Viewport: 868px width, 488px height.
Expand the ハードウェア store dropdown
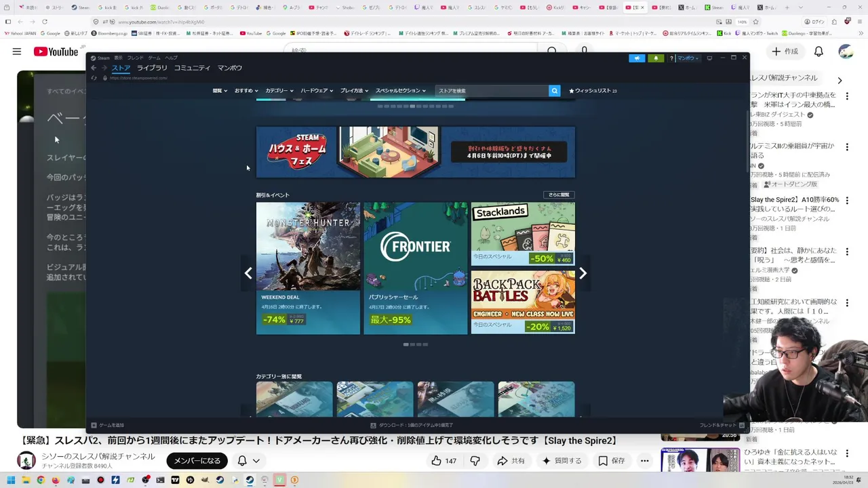point(317,91)
